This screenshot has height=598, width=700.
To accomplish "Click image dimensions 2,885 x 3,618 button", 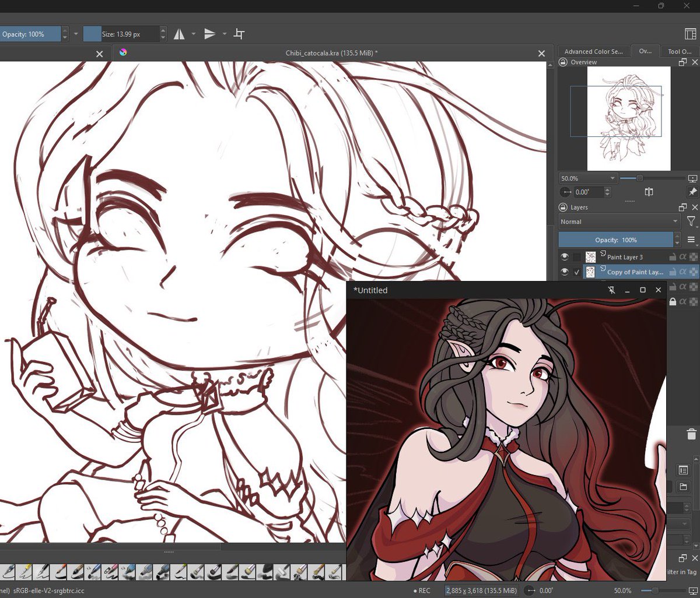I will (x=481, y=590).
